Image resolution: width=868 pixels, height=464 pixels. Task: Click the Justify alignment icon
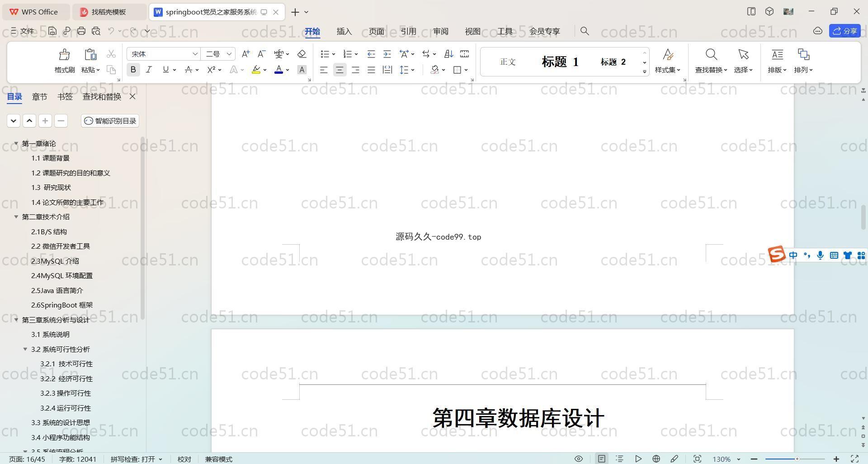[371, 70]
